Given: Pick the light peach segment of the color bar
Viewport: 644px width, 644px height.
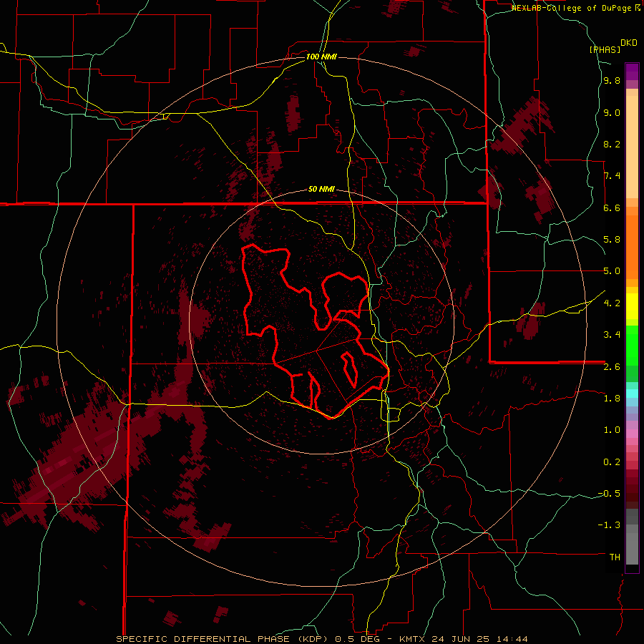Looking at the screenshot, I should pyautogui.click(x=632, y=148).
